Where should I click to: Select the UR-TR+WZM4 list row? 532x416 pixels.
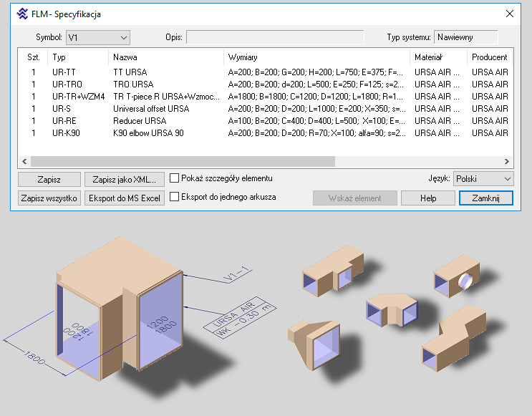click(x=78, y=96)
